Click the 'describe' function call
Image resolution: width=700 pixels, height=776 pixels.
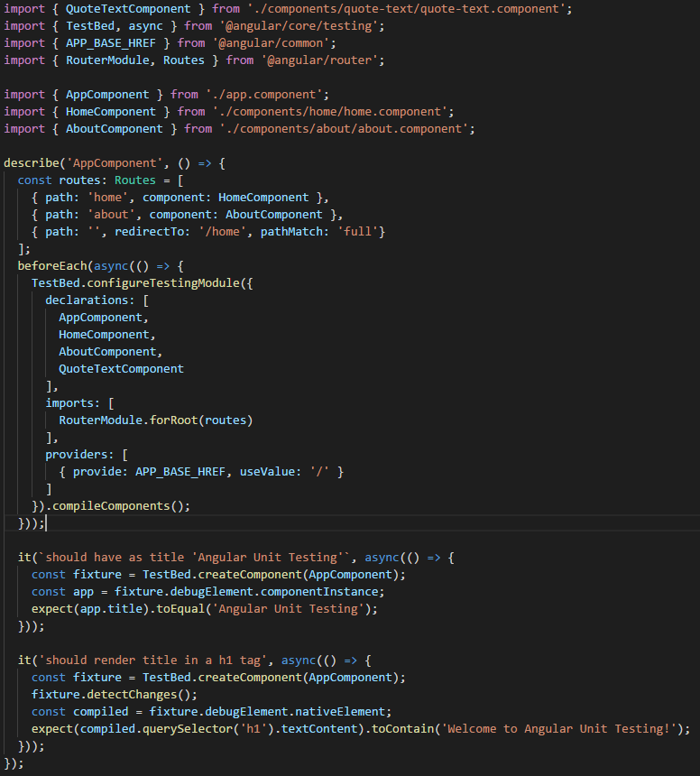click(x=32, y=163)
